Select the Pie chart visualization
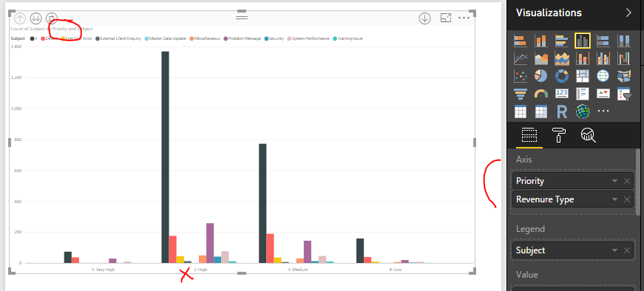Image resolution: width=644 pixels, height=291 pixels. pos(541,76)
